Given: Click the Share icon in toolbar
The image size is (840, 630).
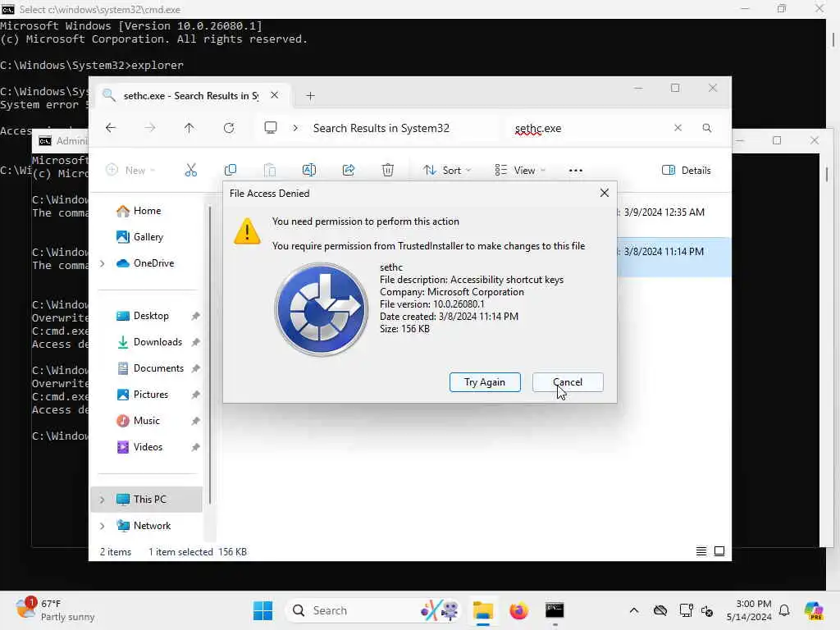Looking at the screenshot, I should tap(348, 171).
